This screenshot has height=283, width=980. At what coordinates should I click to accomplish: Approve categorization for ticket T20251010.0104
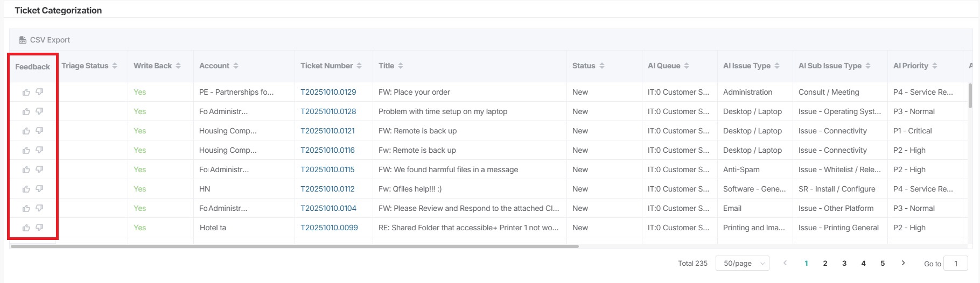(26, 208)
